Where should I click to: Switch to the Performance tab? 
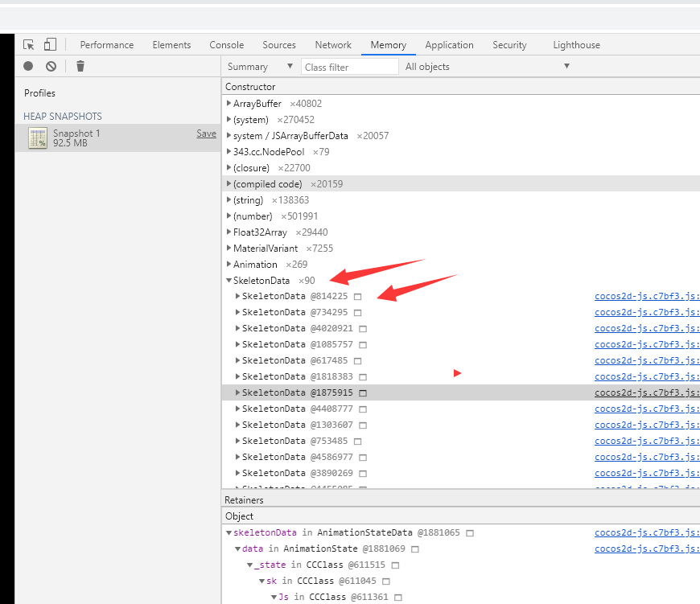point(107,45)
